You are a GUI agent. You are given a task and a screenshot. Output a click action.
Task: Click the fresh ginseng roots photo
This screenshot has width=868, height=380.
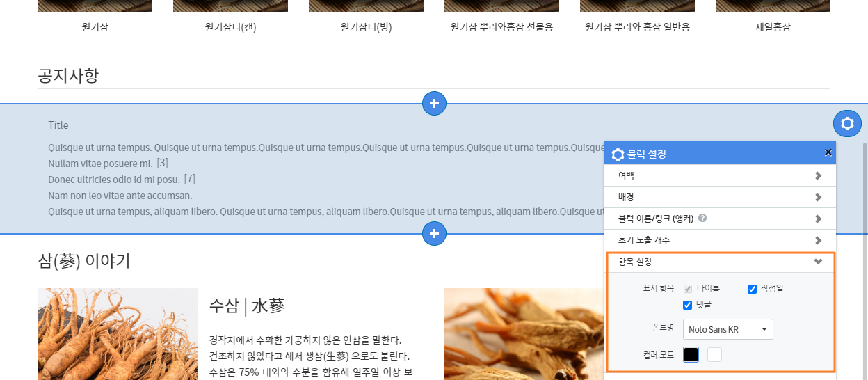point(118,334)
